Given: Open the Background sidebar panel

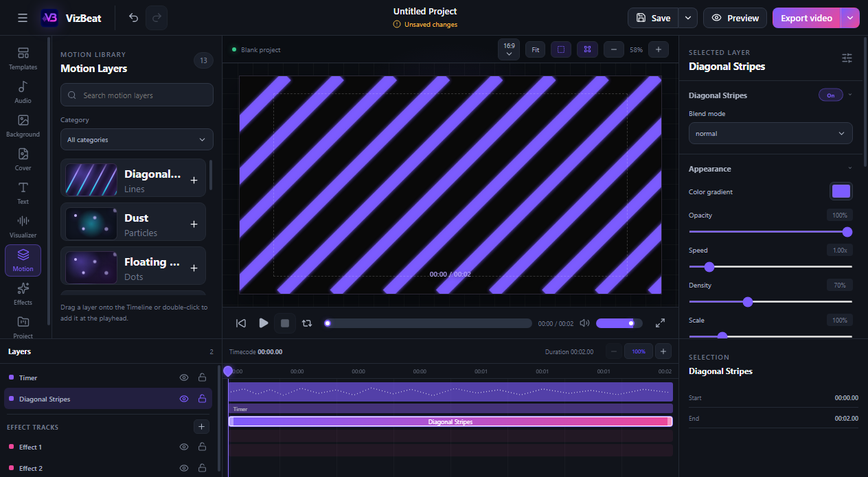Looking at the screenshot, I should tap(23, 126).
